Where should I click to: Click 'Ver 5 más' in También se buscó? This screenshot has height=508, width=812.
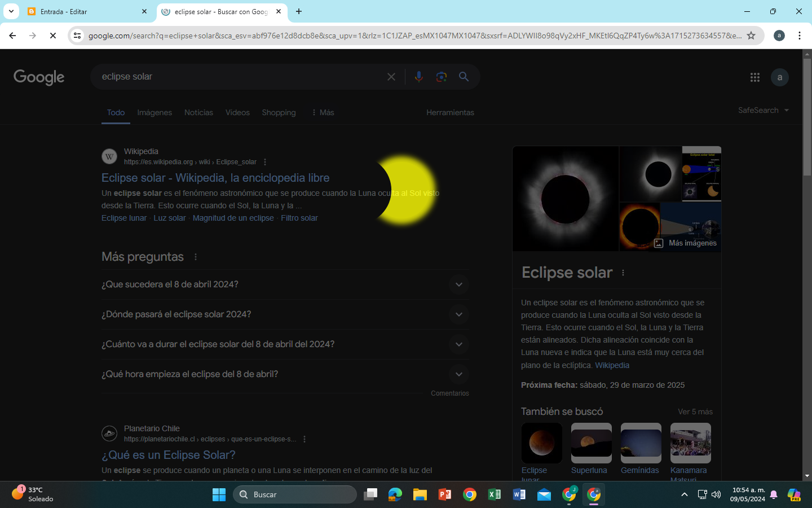tap(695, 411)
